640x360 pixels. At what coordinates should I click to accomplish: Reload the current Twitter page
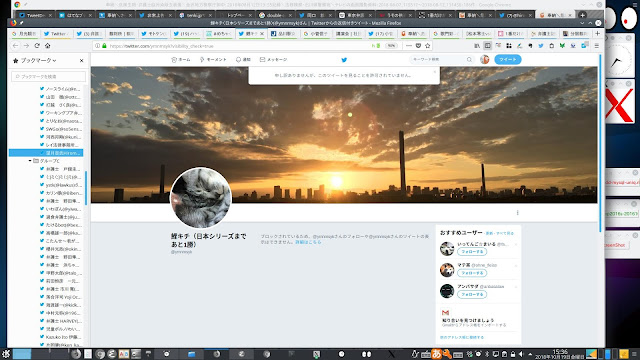pyautogui.click(x=37, y=46)
